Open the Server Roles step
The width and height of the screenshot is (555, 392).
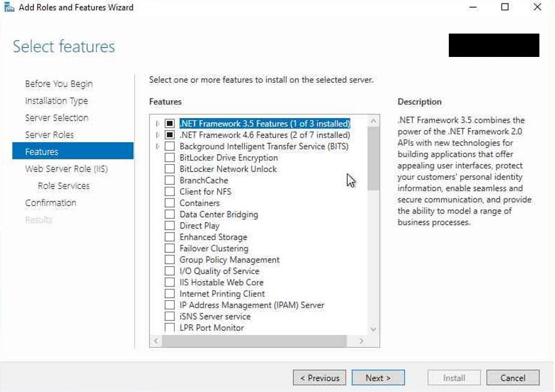[49, 135]
